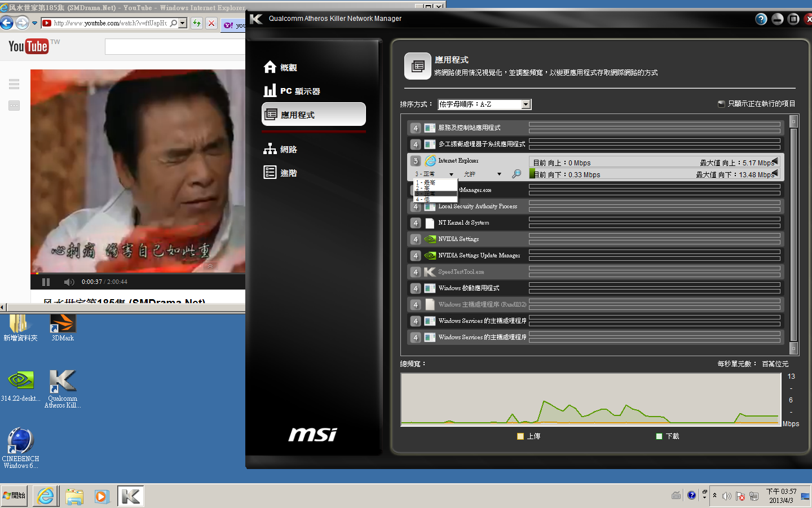The height and width of the screenshot is (508, 812).
Task: Click the YouTube search box
Action: (x=175, y=47)
